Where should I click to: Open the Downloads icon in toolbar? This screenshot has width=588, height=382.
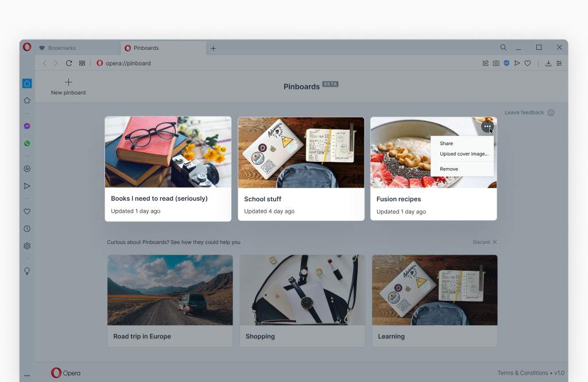tap(548, 63)
